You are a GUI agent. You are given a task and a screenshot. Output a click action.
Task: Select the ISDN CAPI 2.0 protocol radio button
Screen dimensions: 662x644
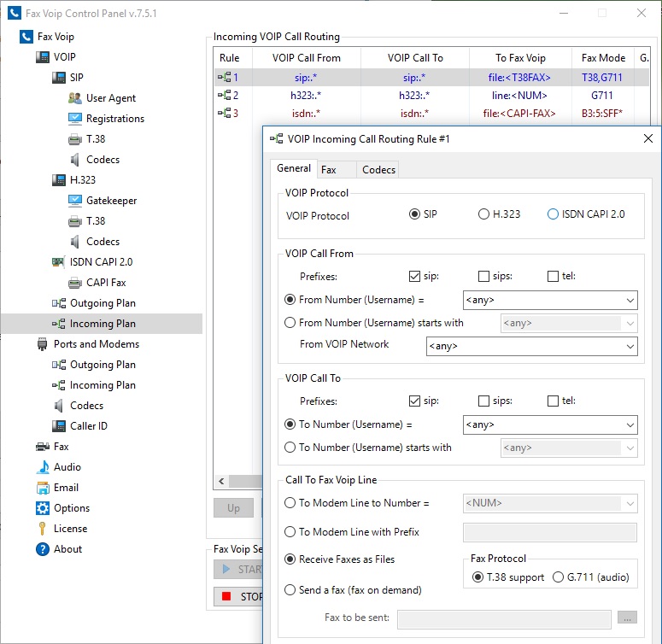click(x=553, y=214)
